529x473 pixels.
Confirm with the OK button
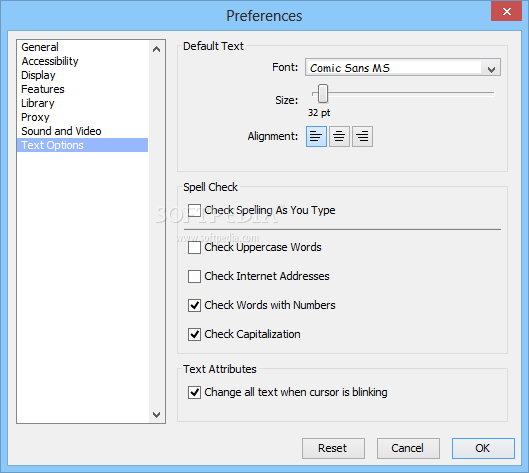pos(483,448)
